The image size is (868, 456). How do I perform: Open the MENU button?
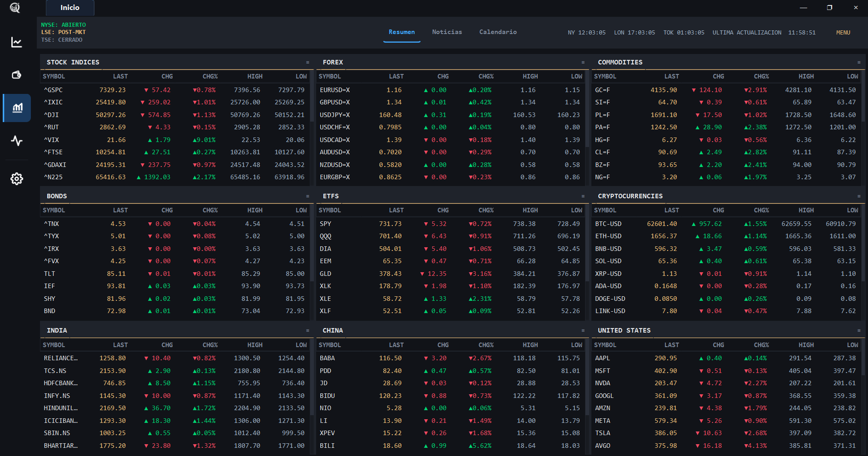843,33
